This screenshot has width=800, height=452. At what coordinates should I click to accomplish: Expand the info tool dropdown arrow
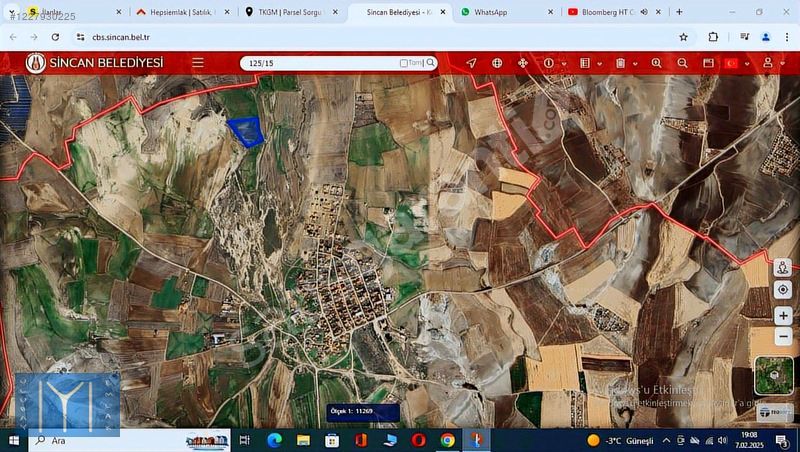tap(562, 63)
